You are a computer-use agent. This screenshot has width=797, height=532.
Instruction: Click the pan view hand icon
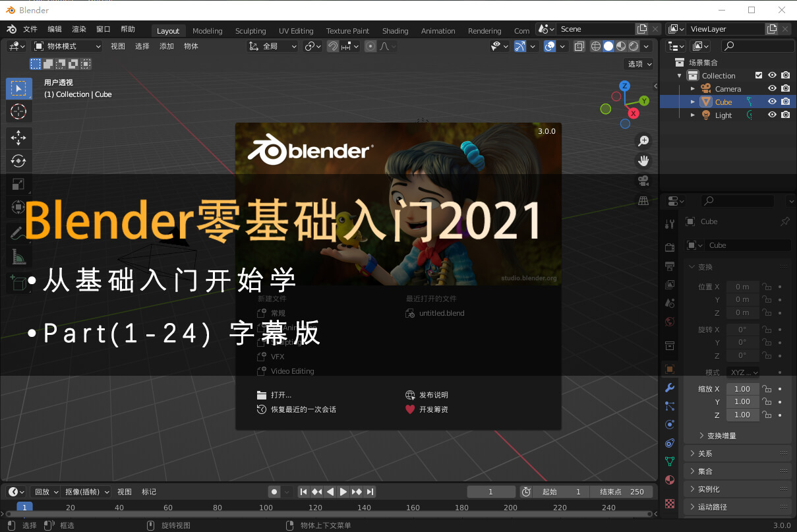[x=643, y=161]
